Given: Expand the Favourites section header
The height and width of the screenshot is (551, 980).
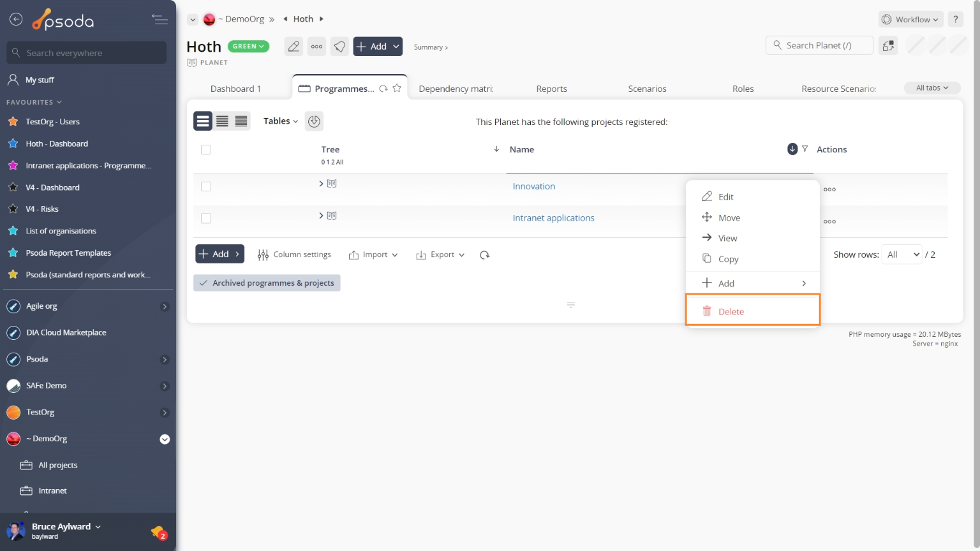Looking at the screenshot, I should point(34,102).
